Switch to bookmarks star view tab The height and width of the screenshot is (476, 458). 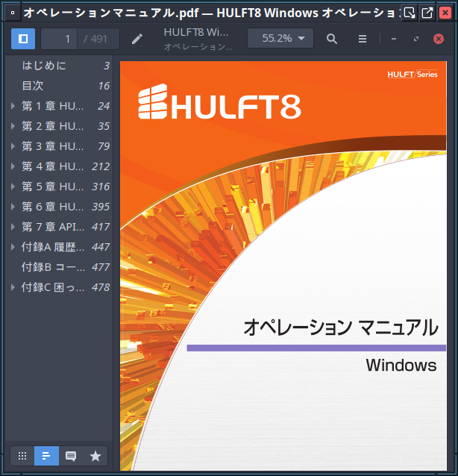[95, 456]
